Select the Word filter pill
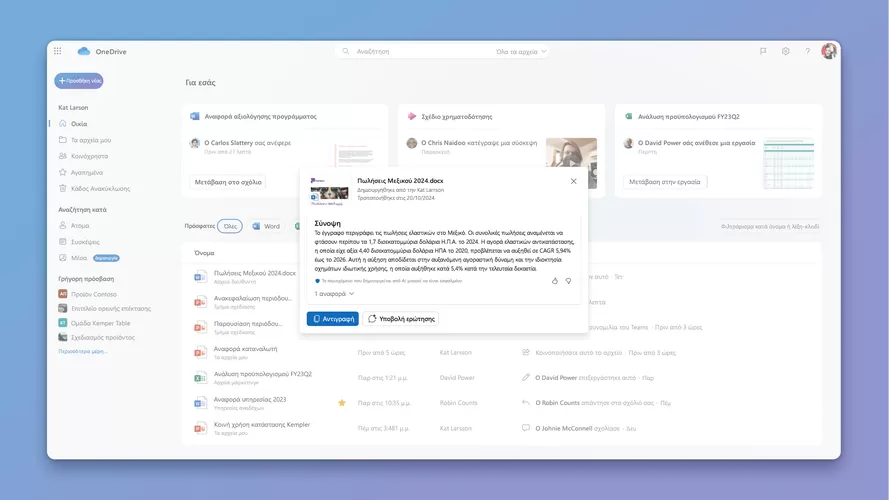 pos(266,226)
